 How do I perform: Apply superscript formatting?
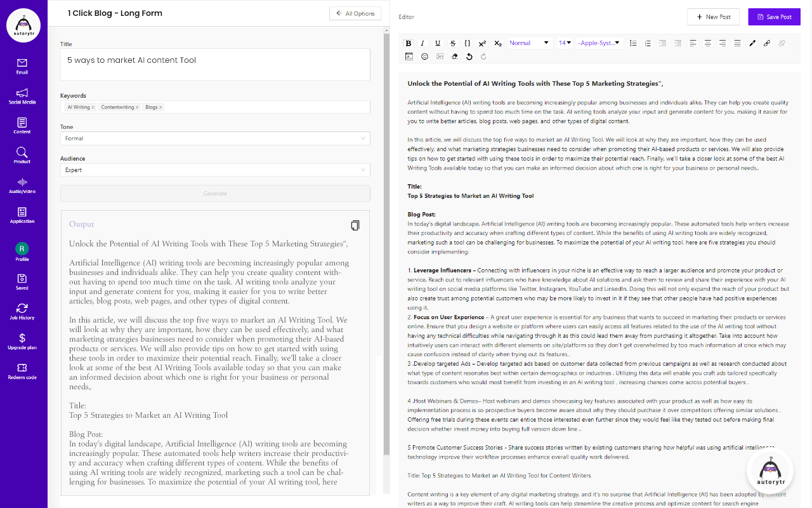(482, 43)
